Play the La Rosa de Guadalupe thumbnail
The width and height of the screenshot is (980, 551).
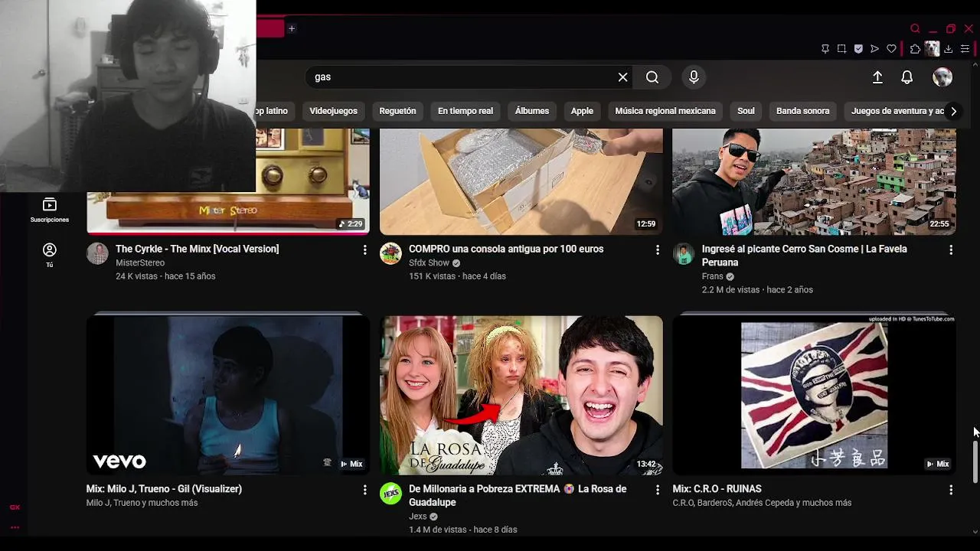coord(521,395)
